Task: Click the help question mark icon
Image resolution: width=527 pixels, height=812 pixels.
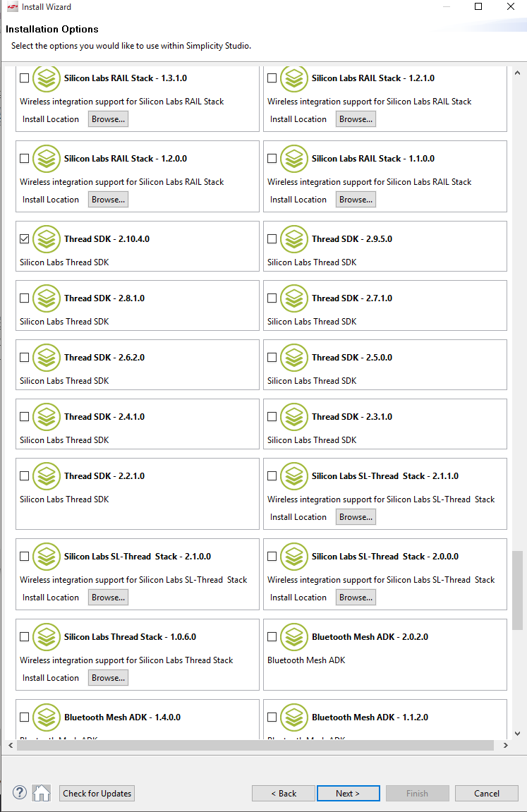Action: [x=20, y=793]
